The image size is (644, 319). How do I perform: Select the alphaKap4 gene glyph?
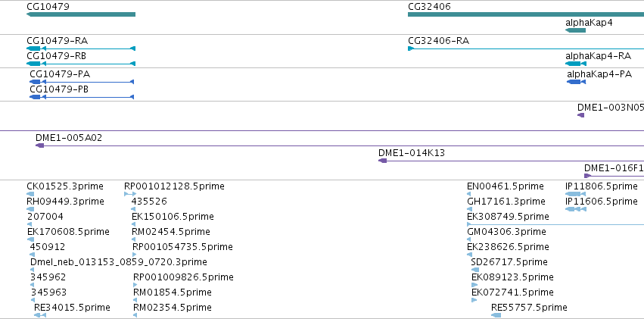point(575,30)
